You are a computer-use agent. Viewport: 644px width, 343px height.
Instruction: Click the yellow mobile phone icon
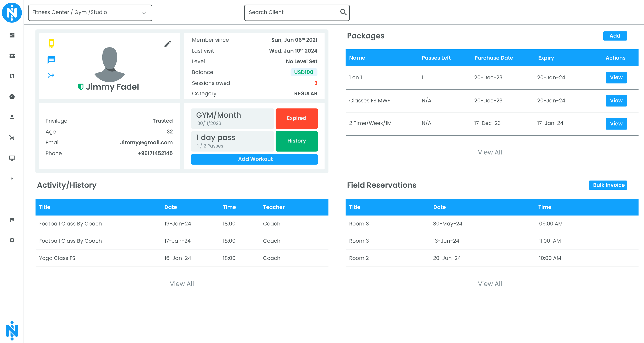(x=51, y=43)
